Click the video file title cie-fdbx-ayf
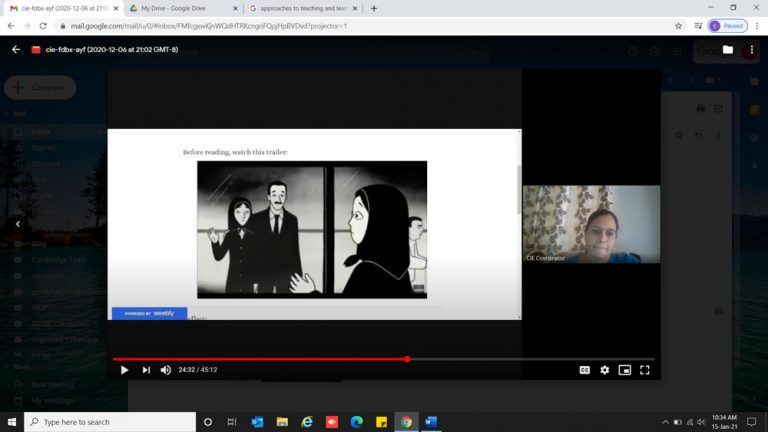This screenshot has width=768, height=432. pyautogui.click(x=112, y=49)
